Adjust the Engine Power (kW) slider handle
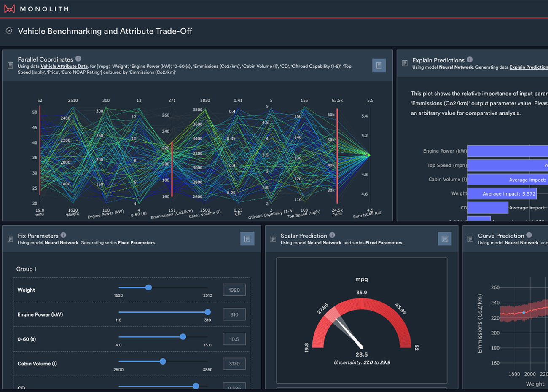 coord(207,312)
